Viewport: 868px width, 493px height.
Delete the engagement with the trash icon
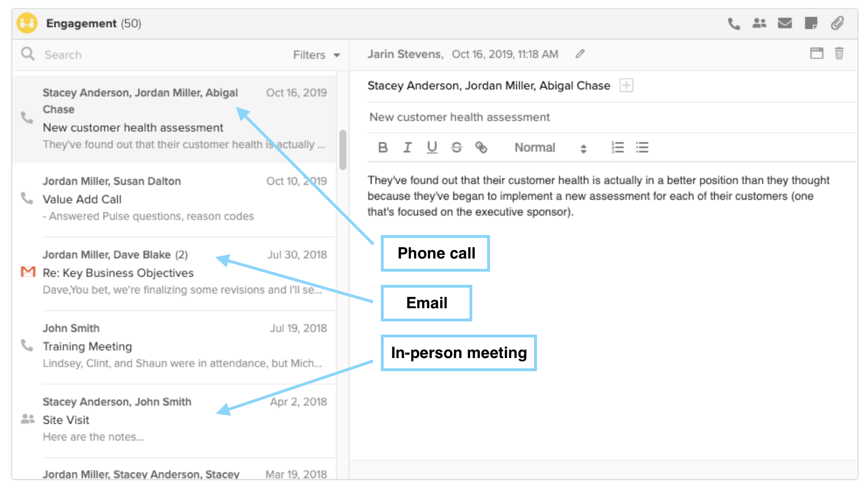click(x=839, y=54)
